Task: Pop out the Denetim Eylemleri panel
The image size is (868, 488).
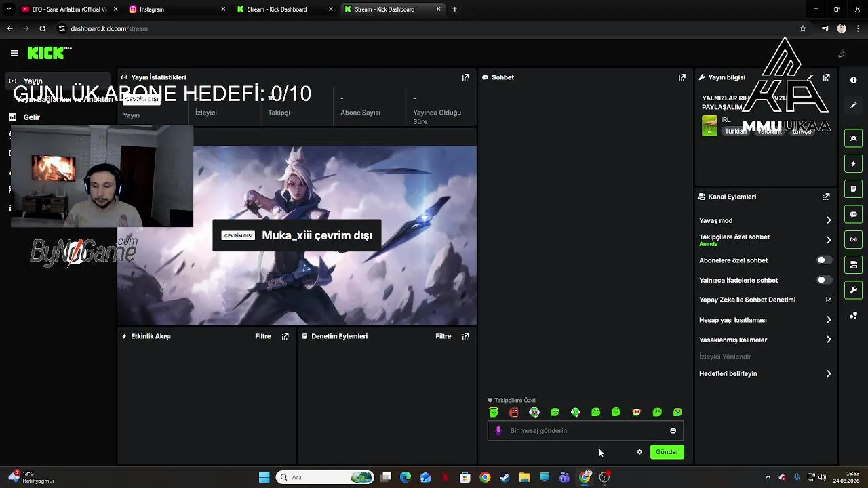Action: click(x=465, y=336)
